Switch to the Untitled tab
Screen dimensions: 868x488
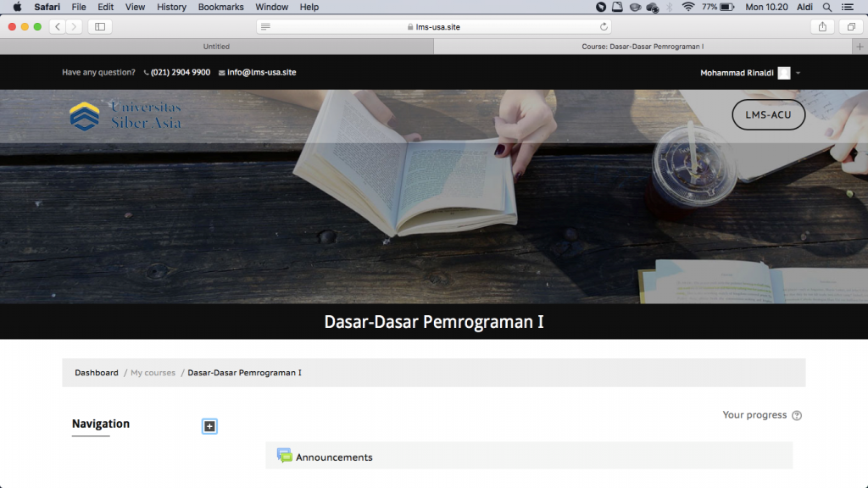(216, 47)
